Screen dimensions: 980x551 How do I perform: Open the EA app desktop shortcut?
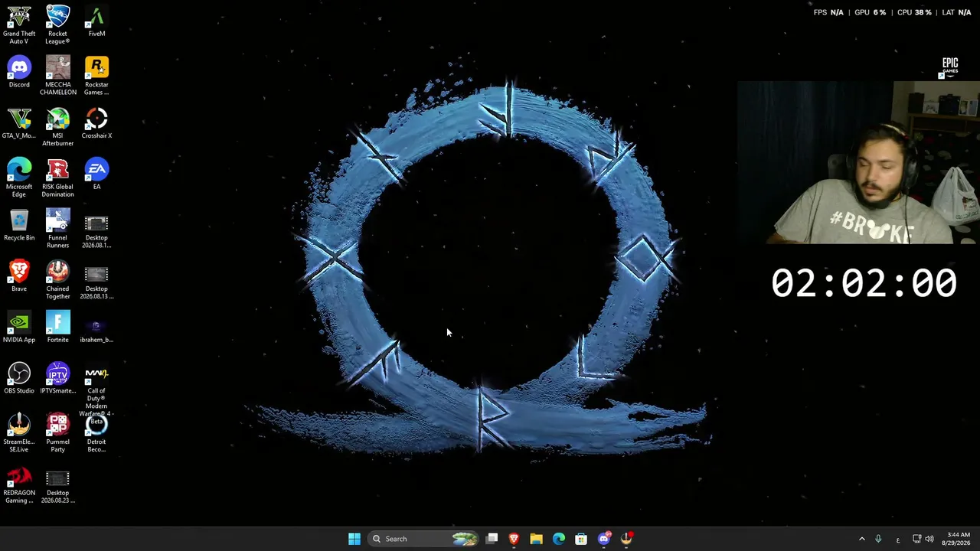(96, 174)
